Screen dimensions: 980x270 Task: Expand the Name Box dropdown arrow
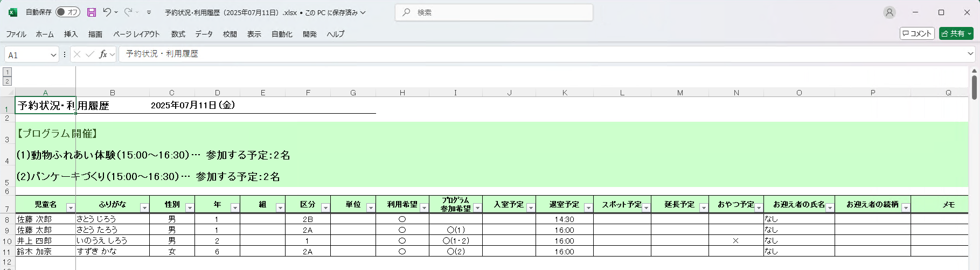pos(53,55)
